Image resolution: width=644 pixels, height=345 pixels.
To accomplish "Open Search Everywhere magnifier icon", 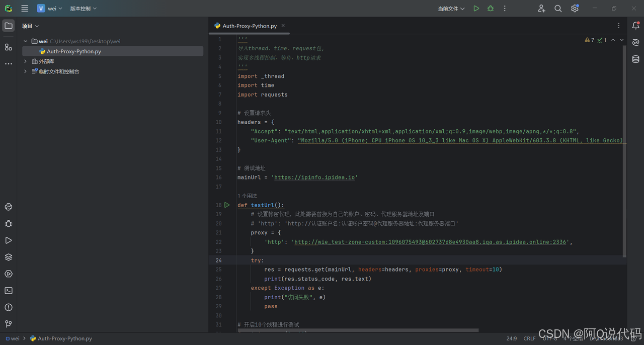I will 558,9.
